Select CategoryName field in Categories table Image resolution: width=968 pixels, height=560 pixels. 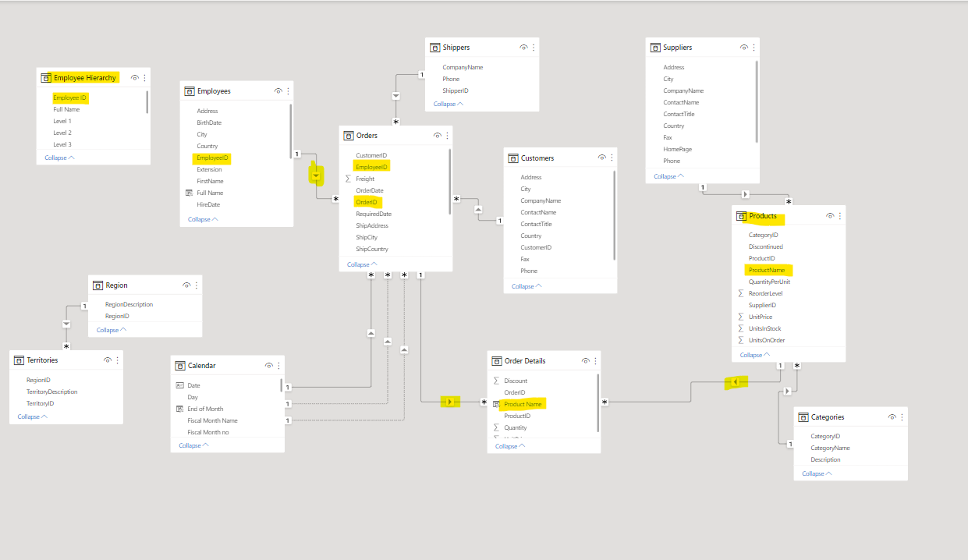(830, 448)
